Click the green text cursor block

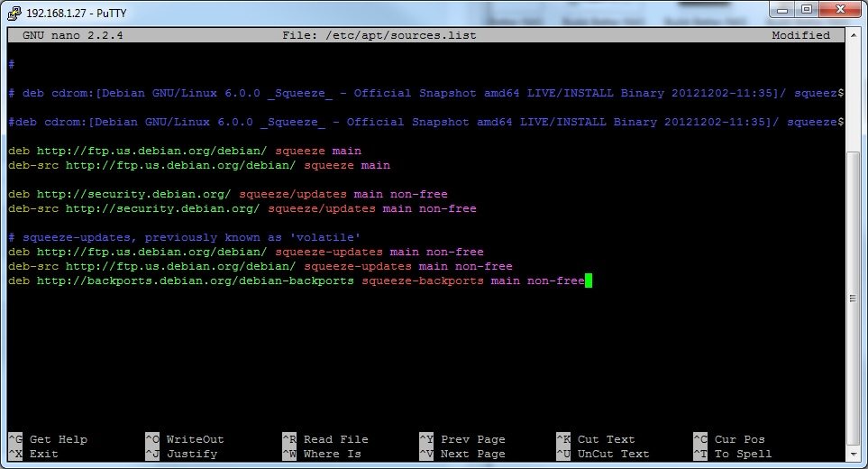pos(589,280)
